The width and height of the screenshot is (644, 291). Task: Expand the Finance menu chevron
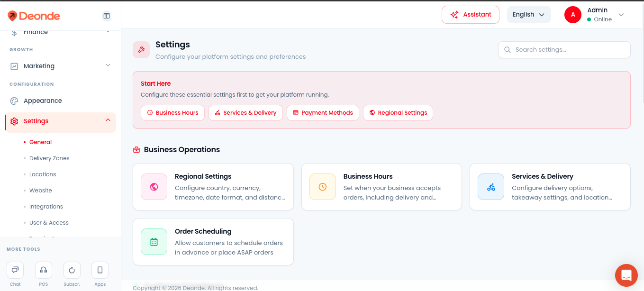tap(108, 31)
